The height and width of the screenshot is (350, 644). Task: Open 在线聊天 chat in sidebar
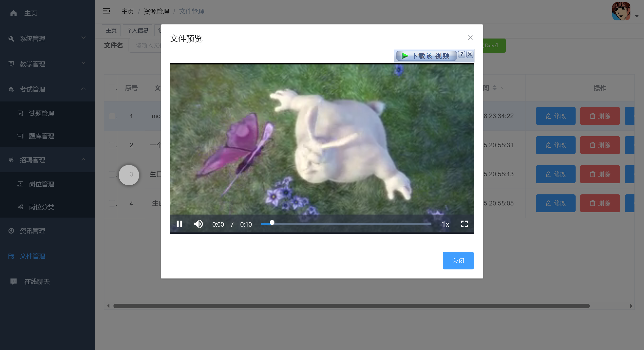tap(37, 282)
